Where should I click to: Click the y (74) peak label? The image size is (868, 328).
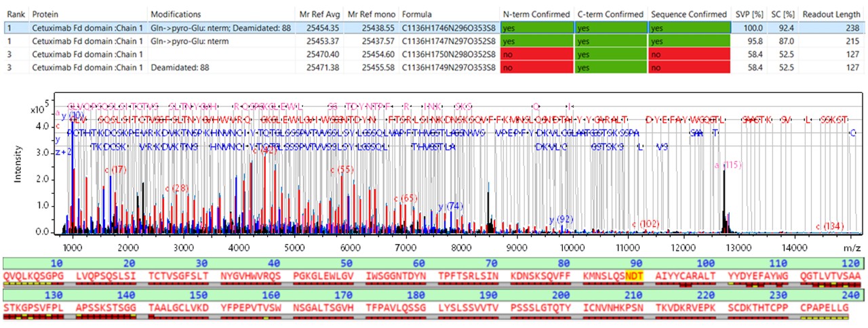(x=450, y=206)
